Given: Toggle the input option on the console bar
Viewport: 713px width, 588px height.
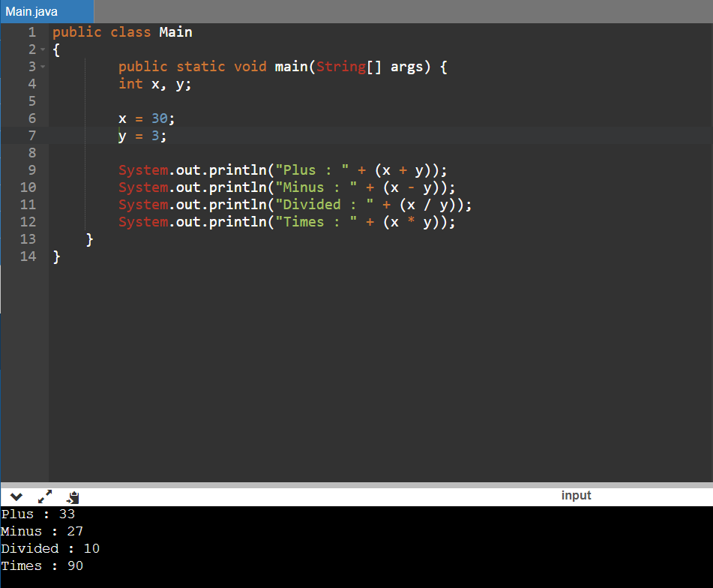Looking at the screenshot, I should click(x=576, y=495).
